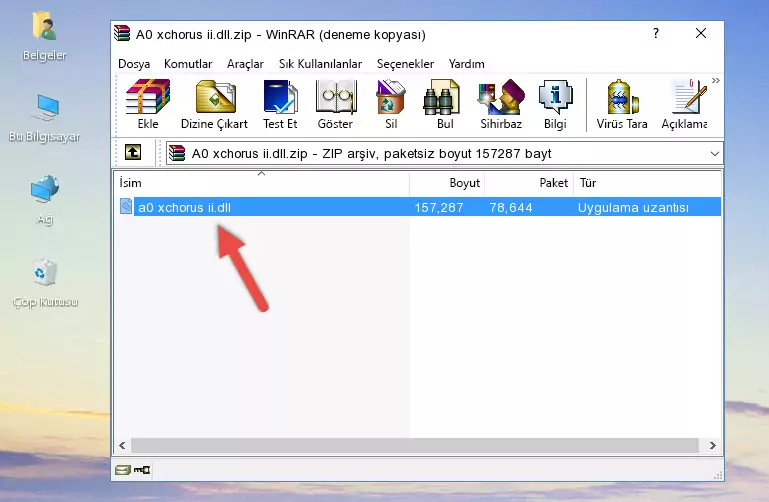The image size is (769, 502).
Task: Open the Yardım menu
Action: click(x=466, y=64)
